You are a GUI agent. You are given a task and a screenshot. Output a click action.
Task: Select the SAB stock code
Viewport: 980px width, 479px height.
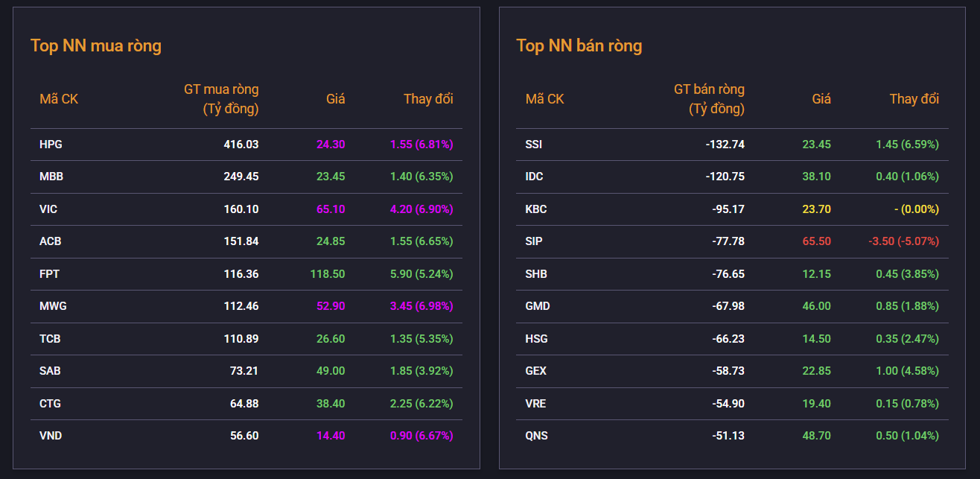click(50, 371)
